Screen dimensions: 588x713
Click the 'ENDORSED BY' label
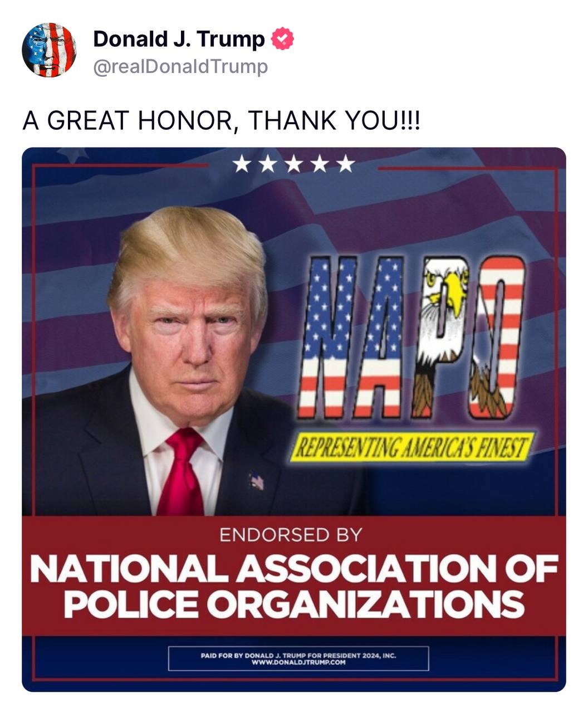(x=290, y=535)
